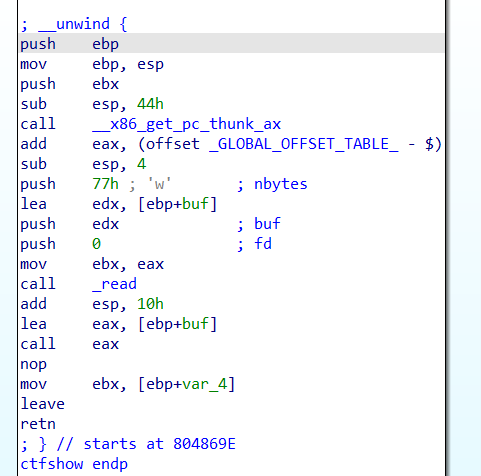Image resolution: width=481 pixels, height=476 pixels.
Task: Select the 'nop' instruction
Action: coord(34,364)
